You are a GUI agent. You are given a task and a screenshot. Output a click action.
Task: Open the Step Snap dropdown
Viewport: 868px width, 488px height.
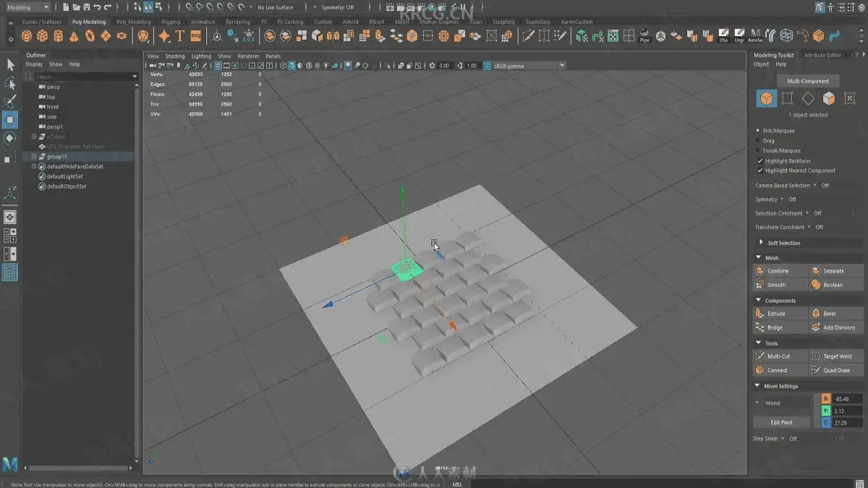tap(783, 438)
